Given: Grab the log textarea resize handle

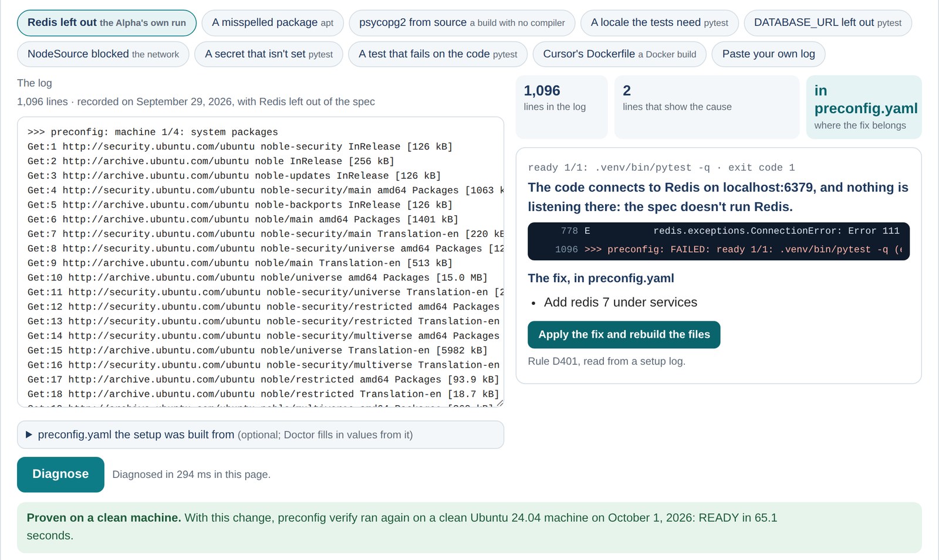Looking at the screenshot, I should click(500, 403).
